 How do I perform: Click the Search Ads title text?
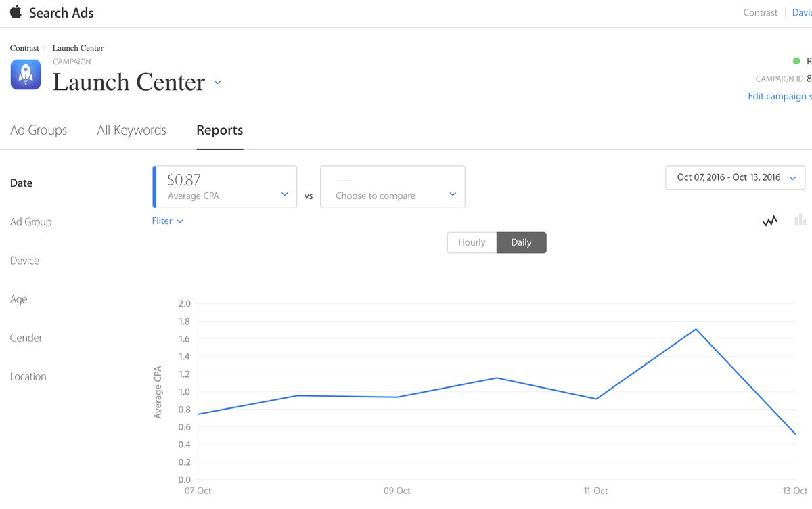61,12
